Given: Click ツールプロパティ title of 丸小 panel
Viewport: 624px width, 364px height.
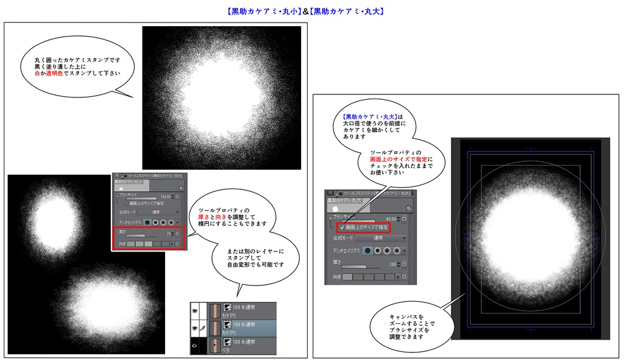Looking at the screenshot, I should click(x=155, y=176).
